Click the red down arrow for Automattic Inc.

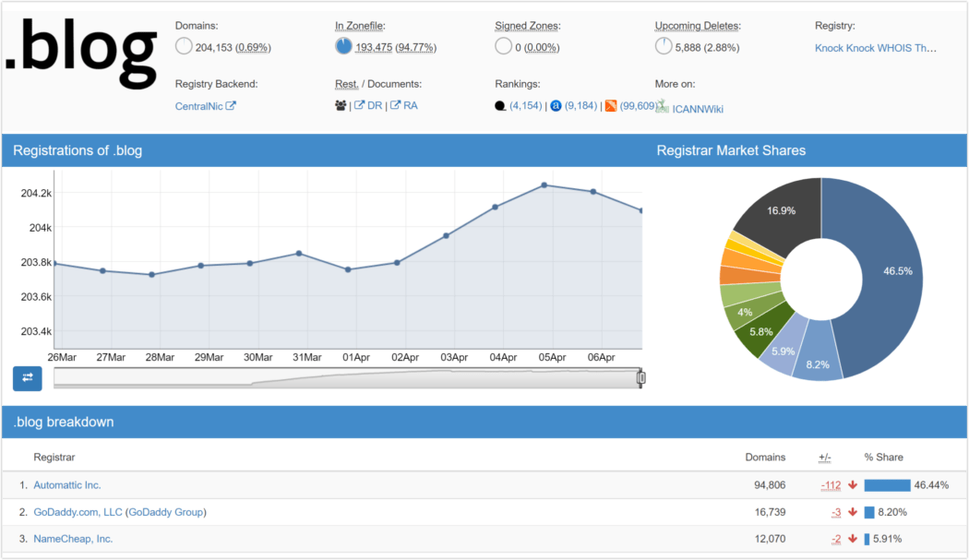[853, 485]
